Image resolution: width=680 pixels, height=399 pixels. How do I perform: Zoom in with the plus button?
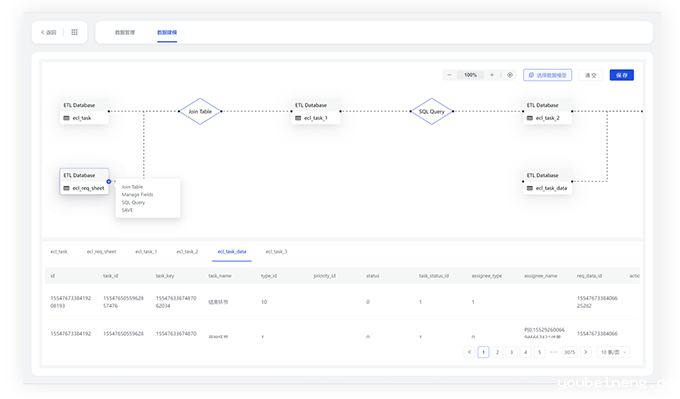[x=491, y=75]
